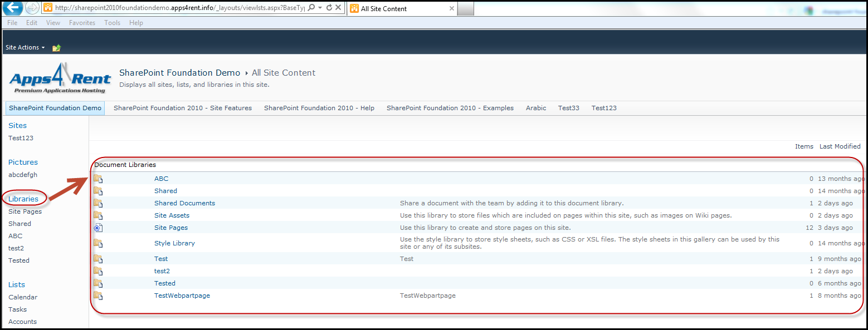
Task: Click the Tested library row icon
Action: 98,283
